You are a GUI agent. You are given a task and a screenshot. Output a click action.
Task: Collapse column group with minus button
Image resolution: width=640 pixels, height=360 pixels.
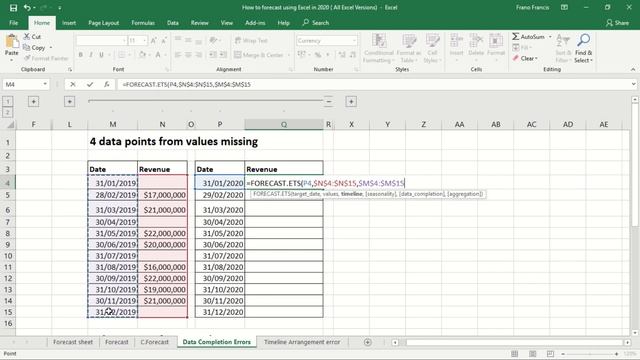click(x=328, y=101)
